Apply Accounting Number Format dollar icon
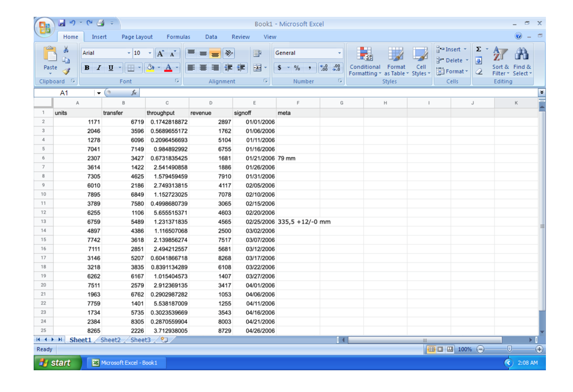 tap(280, 68)
